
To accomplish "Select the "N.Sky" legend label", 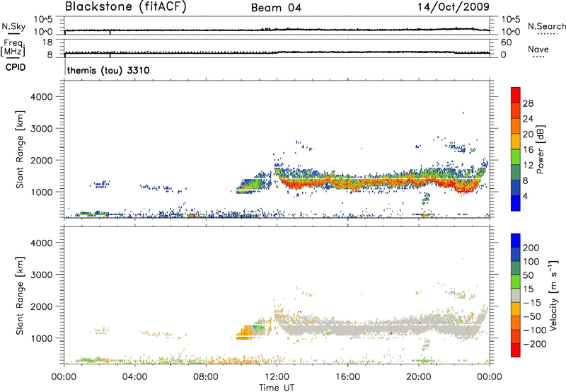I will click(13, 26).
